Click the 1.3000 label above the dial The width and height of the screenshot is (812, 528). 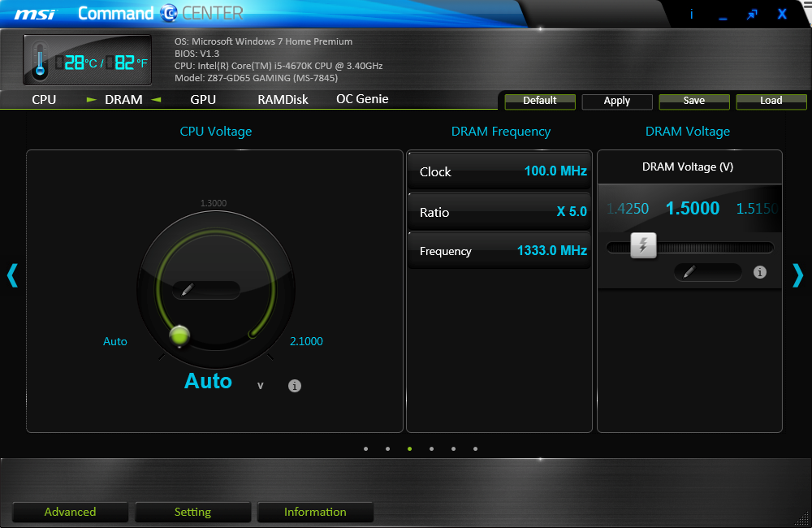point(214,203)
